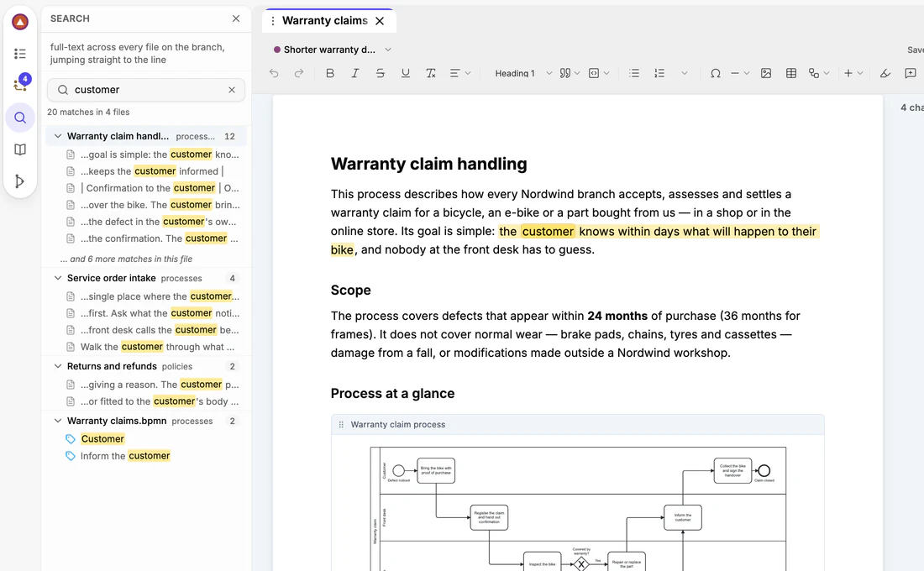Open the list options dropdown arrow

(x=684, y=73)
